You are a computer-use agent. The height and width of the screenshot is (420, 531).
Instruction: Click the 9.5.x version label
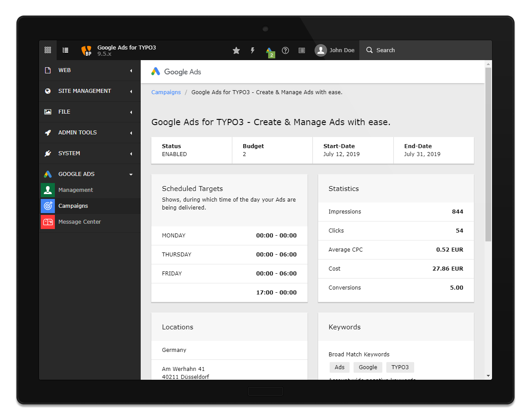click(x=104, y=54)
